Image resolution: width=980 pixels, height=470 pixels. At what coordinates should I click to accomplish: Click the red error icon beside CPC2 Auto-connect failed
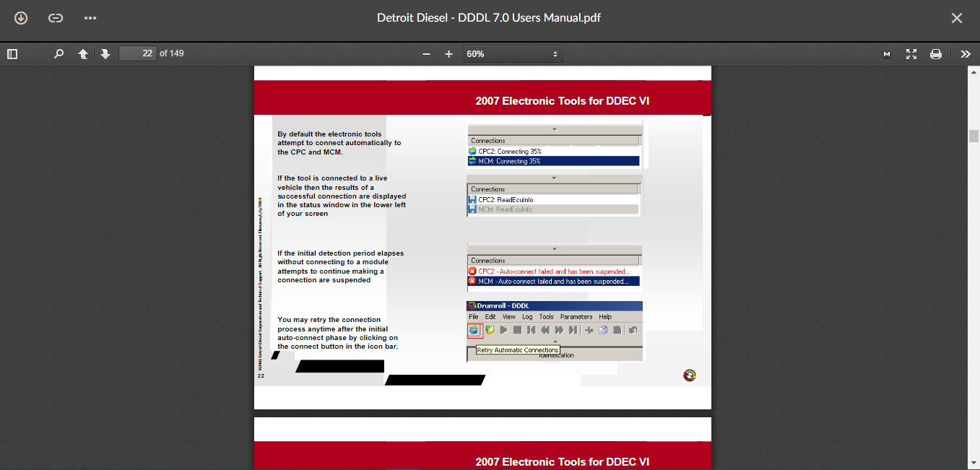(472, 271)
